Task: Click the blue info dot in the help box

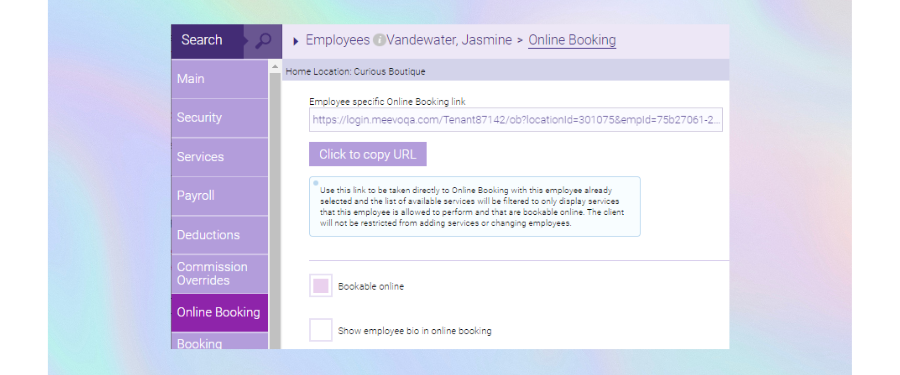Action: coord(316,183)
